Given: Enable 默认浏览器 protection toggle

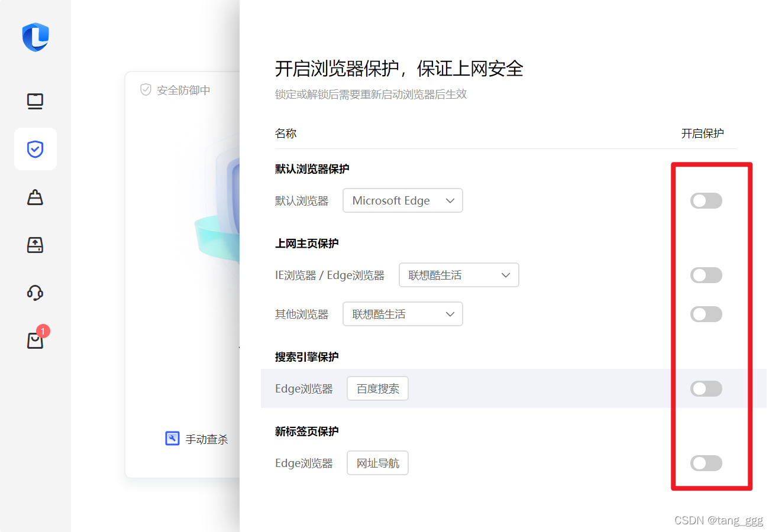Looking at the screenshot, I should (x=706, y=200).
